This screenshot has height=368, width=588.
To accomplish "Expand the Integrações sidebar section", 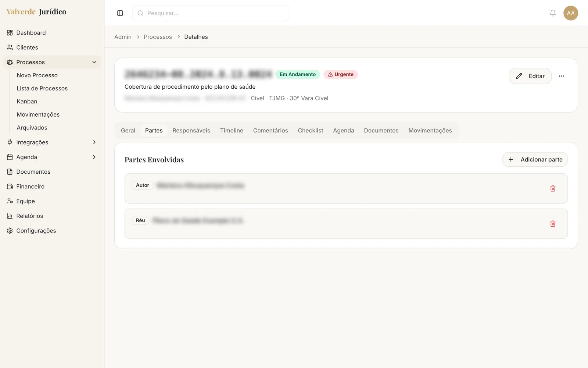I will click(x=52, y=142).
